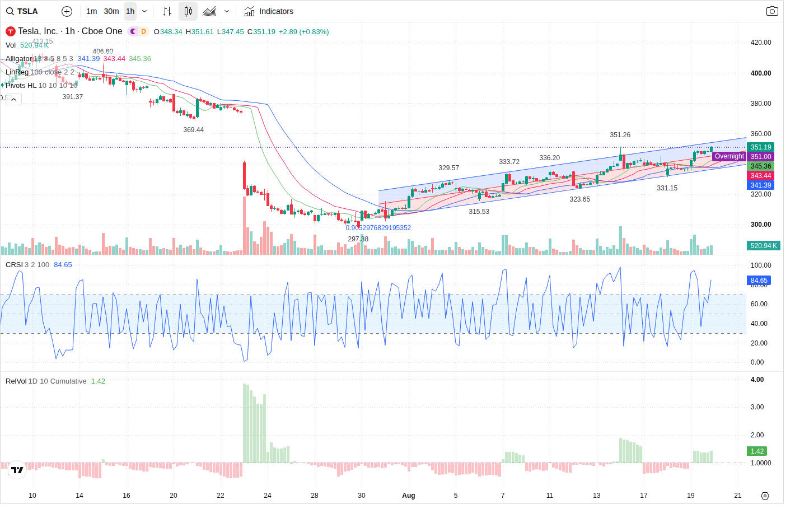Select the 1h interval
The height and width of the screenshot is (532, 795).
coord(130,11)
